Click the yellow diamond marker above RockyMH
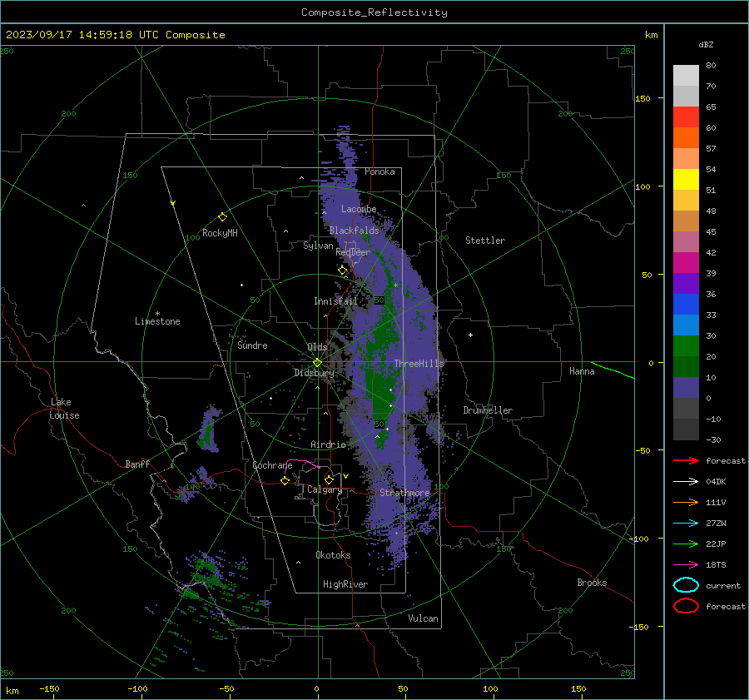The width and height of the screenshot is (749, 700). click(222, 217)
